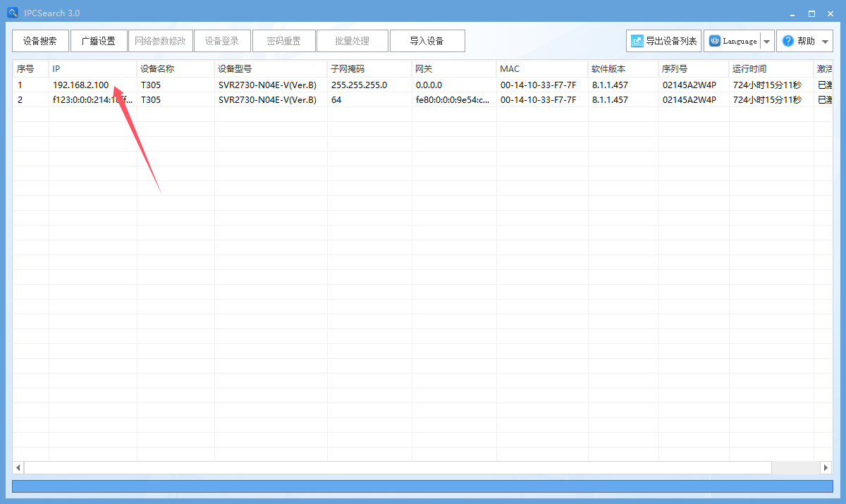Click the 导入设备 button

[427, 41]
